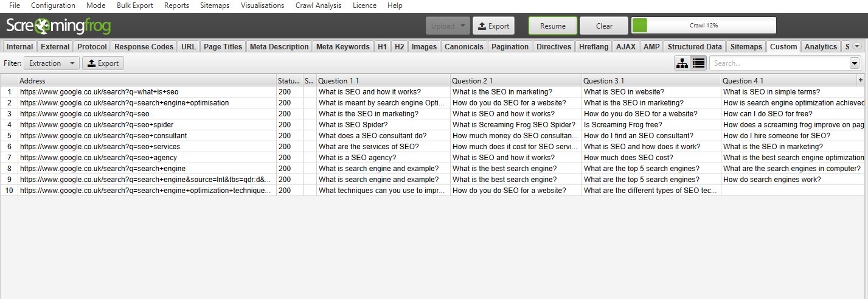Switch to the Sitemaps tab
Screen dimensions: 868x299
746,46
